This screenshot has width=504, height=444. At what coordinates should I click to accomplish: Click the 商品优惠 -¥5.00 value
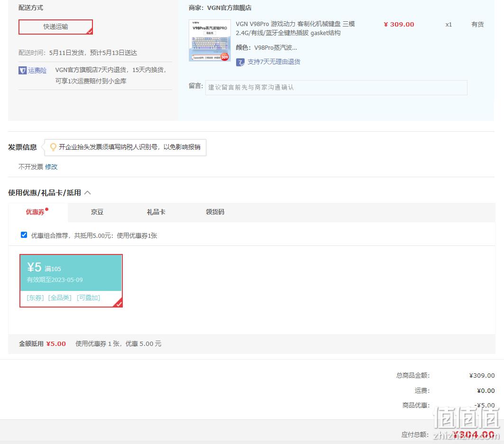click(x=485, y=405)
